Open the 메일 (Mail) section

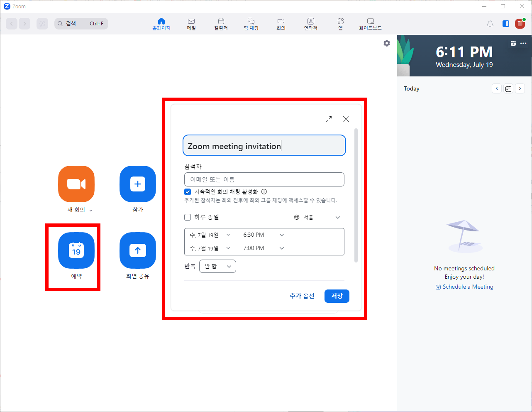(x=191, y=24)
